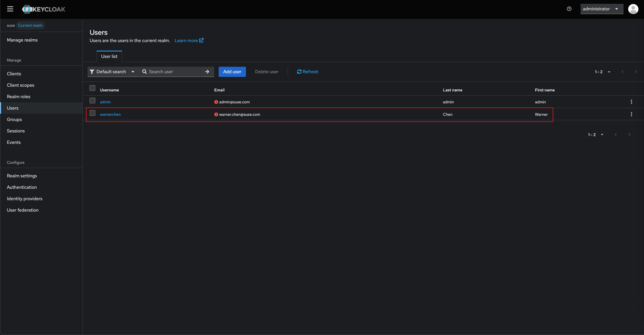This screenshot has width=644, height=335.
Task: Check the select-all users checkbox
Action: (92, 88)
